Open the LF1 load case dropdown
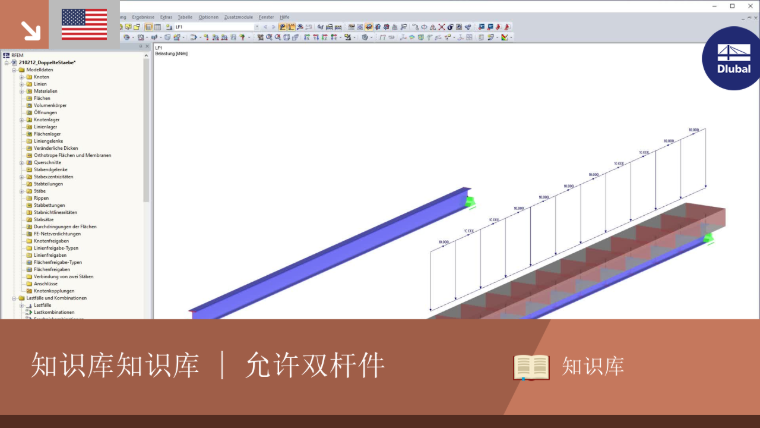Screen dimensions: 760x428 click(256, 27)
